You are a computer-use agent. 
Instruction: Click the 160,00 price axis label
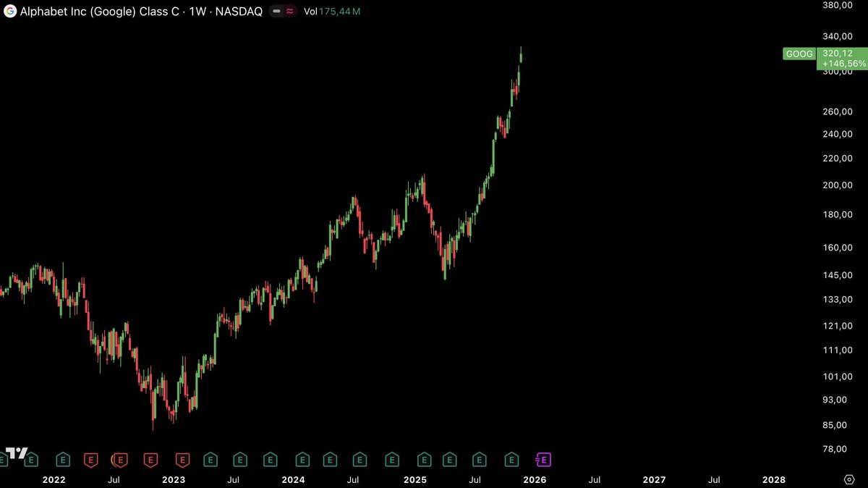coord(838,248)
